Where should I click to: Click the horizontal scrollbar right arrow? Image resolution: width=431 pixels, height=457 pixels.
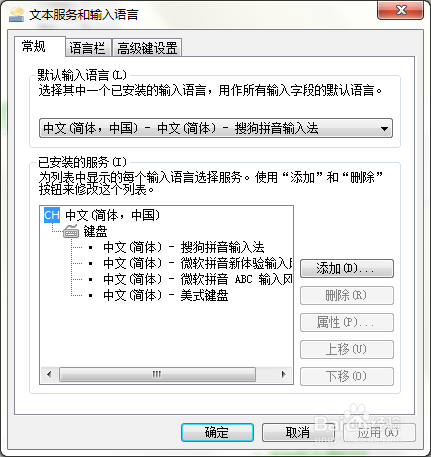283,374
